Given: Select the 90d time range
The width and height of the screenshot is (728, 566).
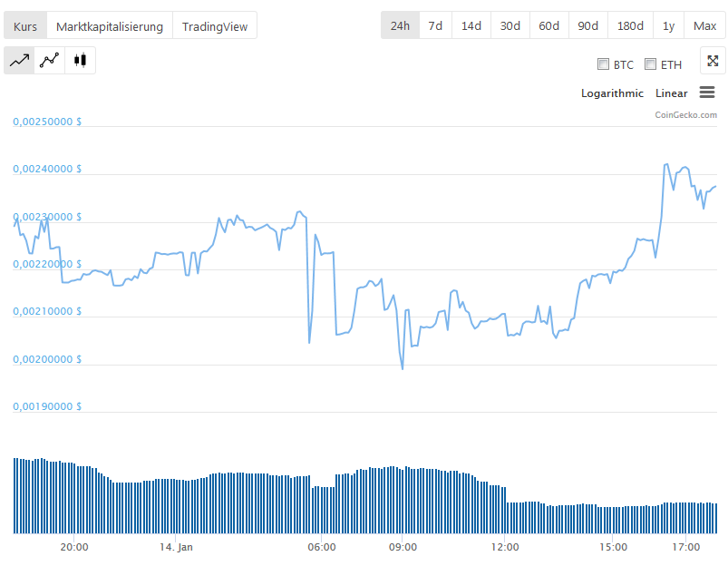Looking at the screenshot, I should pos(587,25).
